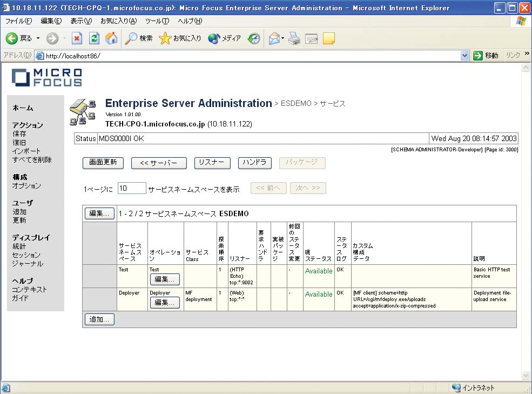Screen dimensions: 532x394
Task: Click the すべてを削除 sidebar link
Action: pyautogui.click(x=32, y=159)
